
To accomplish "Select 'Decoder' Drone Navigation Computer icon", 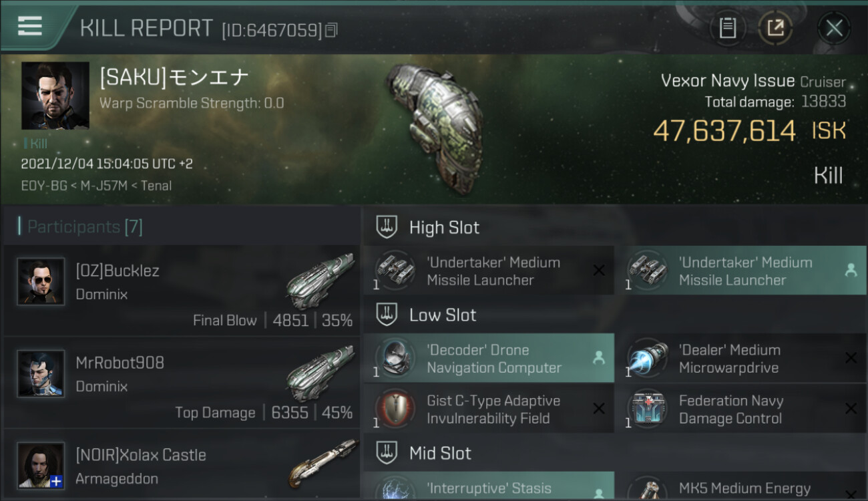I will coord(395,359).
